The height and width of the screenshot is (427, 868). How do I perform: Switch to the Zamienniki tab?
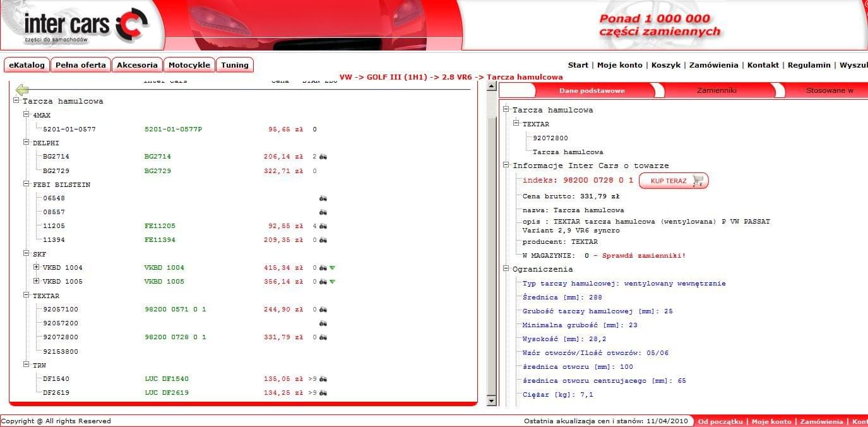pos(716,90)
